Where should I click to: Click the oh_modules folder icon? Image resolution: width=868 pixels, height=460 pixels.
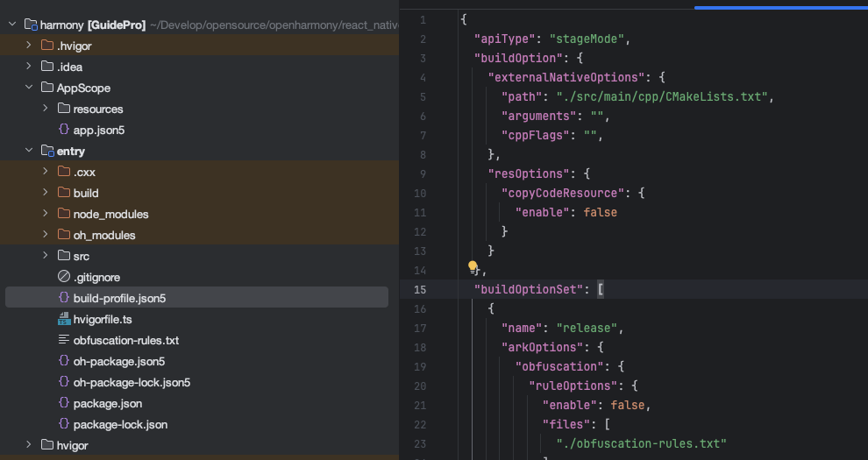64,235
